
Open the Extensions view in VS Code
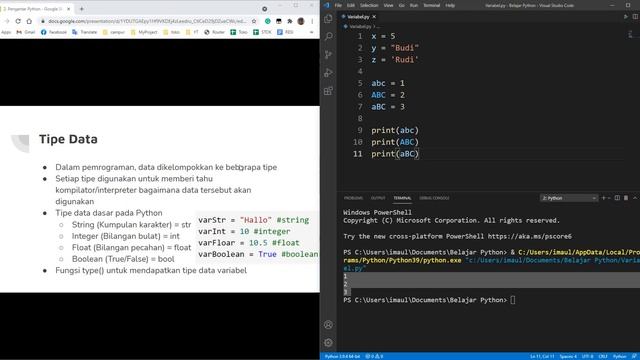coord(328,91)
